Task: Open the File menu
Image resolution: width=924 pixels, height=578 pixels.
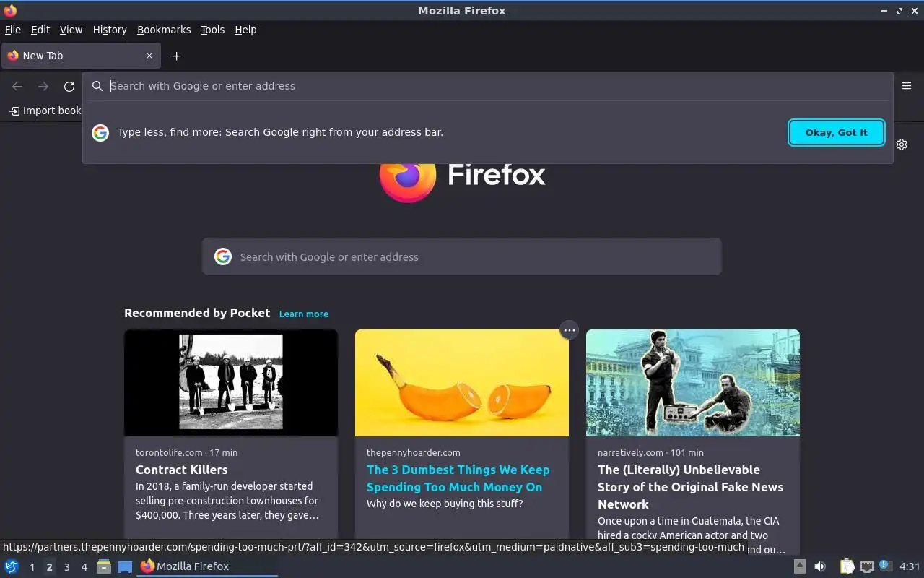Action: coord(13,30)
